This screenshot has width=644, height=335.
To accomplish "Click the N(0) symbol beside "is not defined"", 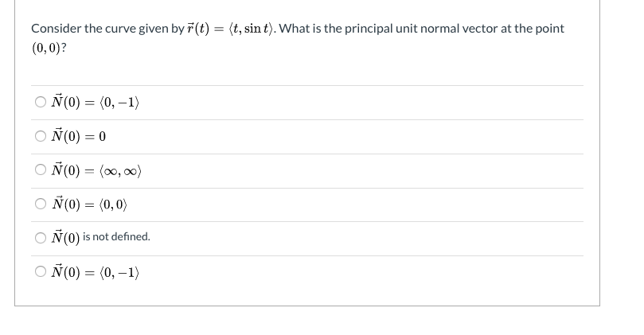I will click(65, 237).
